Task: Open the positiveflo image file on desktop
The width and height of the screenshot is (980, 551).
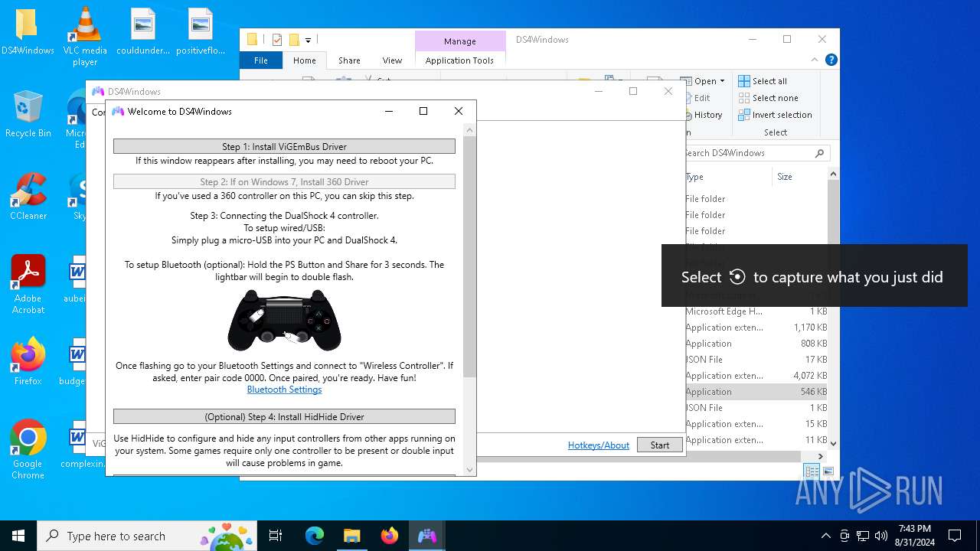Action: point(201,32)
